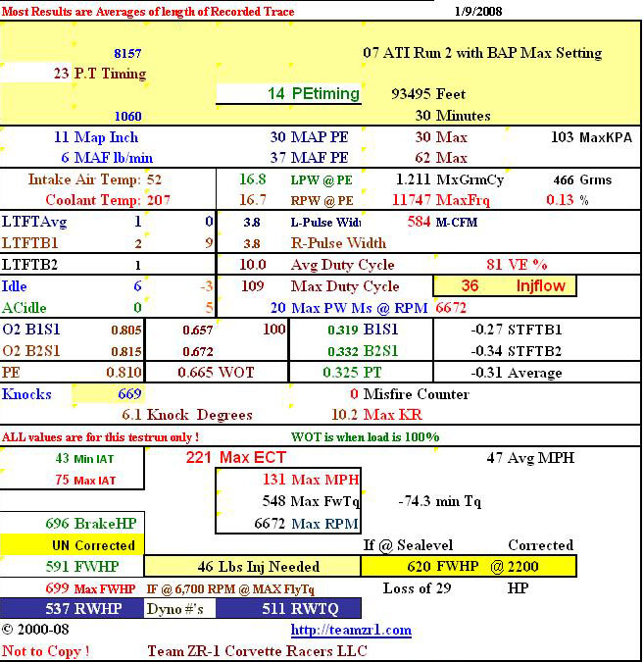Click the yellow UN Corrected cell
644x662 pixels.
73,544
